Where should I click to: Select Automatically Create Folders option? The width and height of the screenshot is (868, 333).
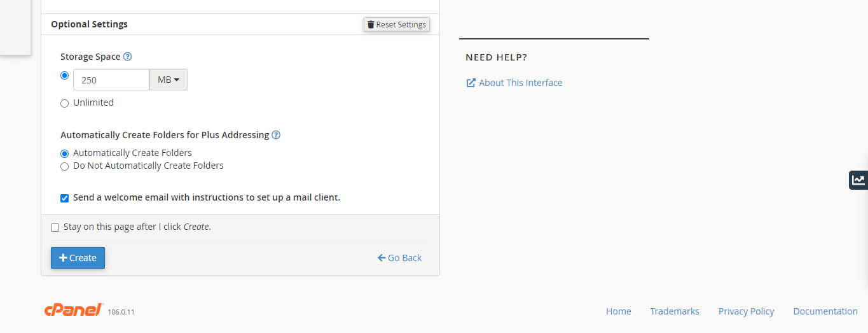(64, 153)
